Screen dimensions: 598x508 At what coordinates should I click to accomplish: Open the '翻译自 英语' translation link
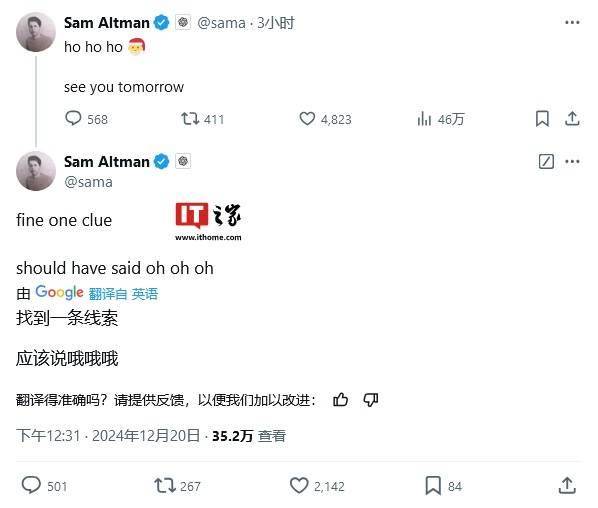pos(123,294)
